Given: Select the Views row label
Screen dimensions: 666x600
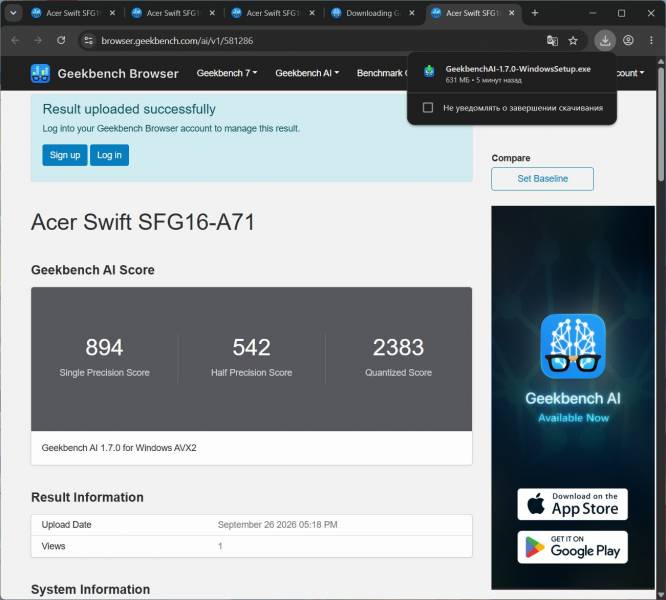Looking at the screenshot, I should 53,546.
